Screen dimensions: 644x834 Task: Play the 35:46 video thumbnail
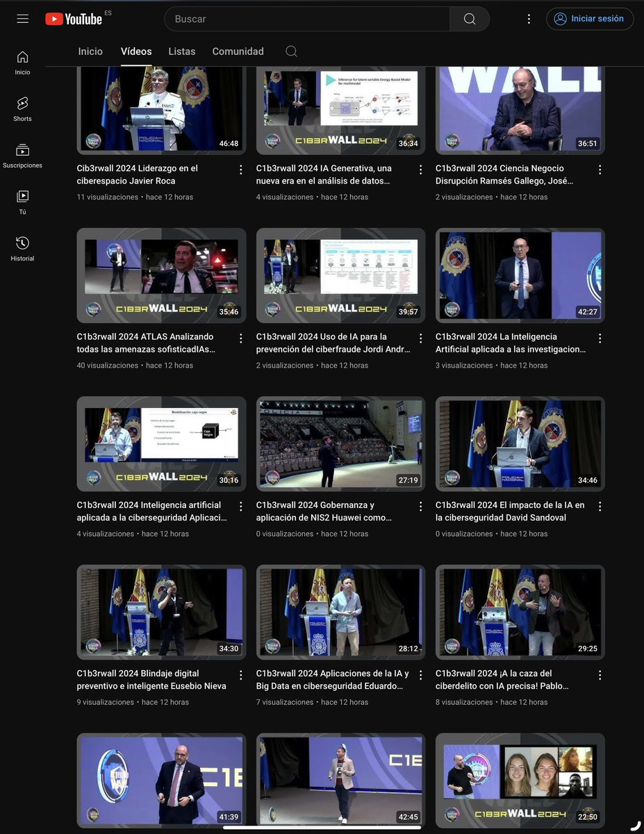(x=161, y=275)
